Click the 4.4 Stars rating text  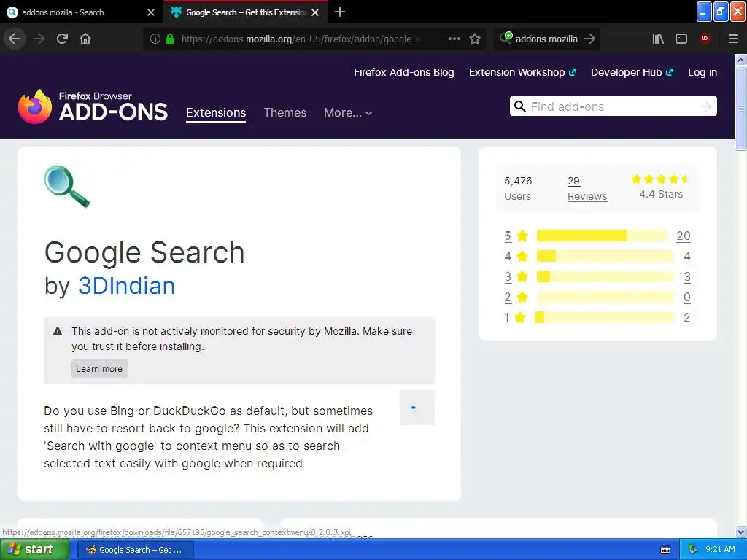pos(661,194)
